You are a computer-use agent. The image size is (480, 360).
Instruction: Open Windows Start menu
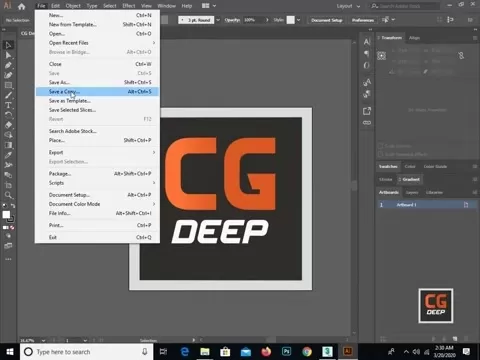(10, 352)
